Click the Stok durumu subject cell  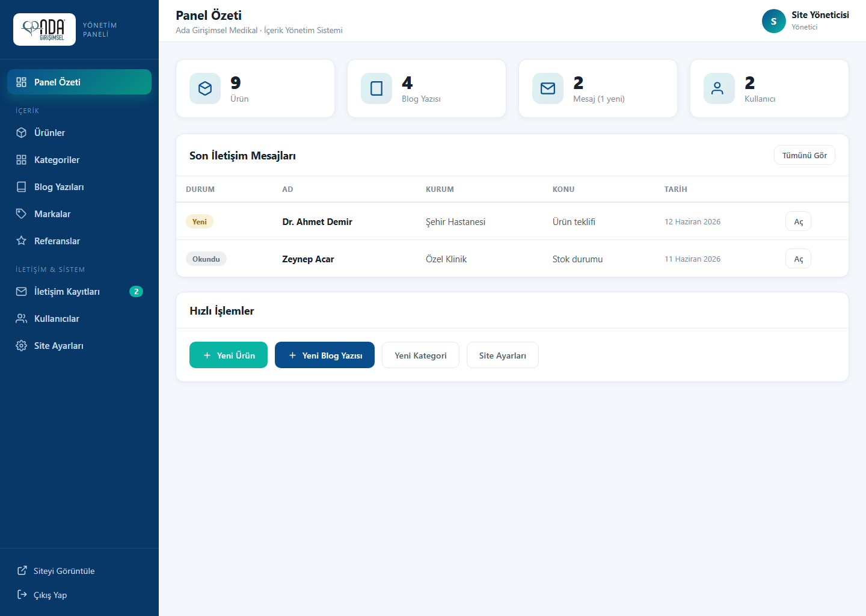(x=577, y=259)
